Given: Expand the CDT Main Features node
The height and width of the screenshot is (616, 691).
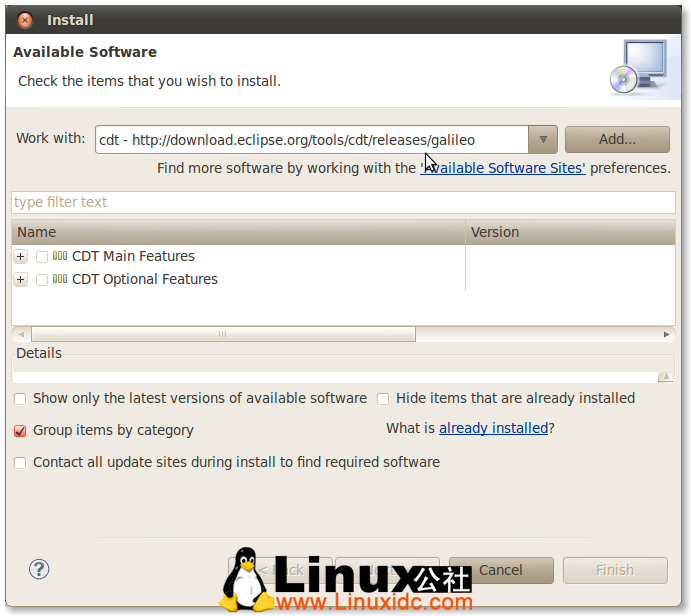Looking at the screenshot, I should (21, 256).
